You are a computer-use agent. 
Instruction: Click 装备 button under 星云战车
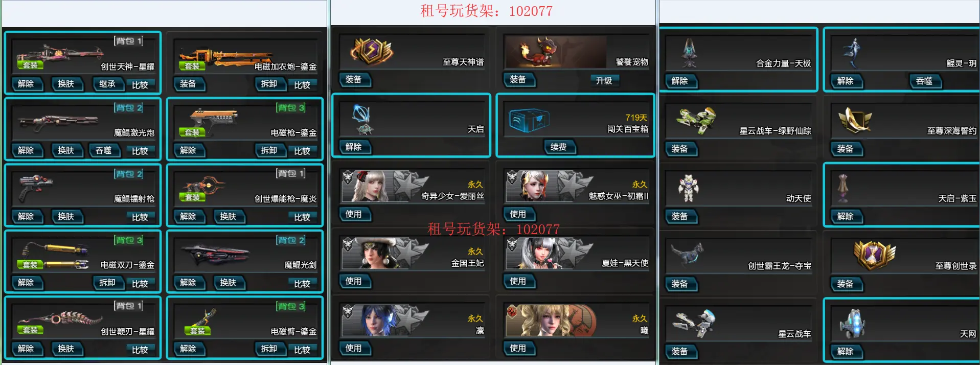pos(680,351)
